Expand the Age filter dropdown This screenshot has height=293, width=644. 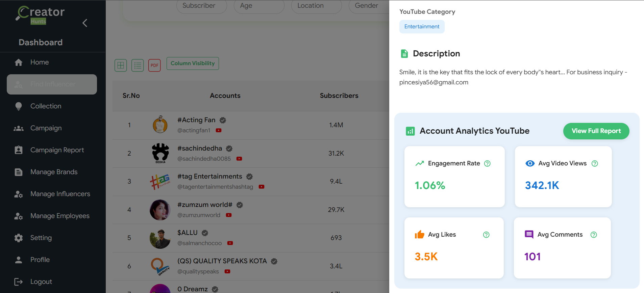(x=259, y=6)
